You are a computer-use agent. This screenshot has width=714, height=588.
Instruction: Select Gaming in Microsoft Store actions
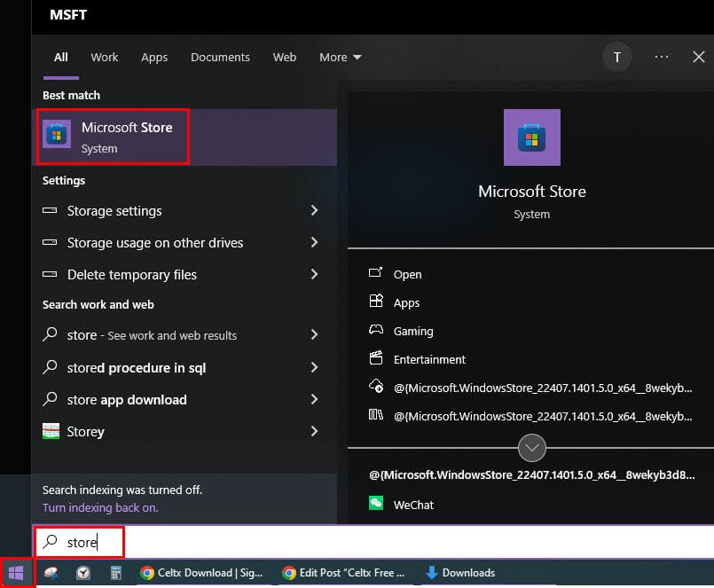pyautogui.click(x=413, y=331)
